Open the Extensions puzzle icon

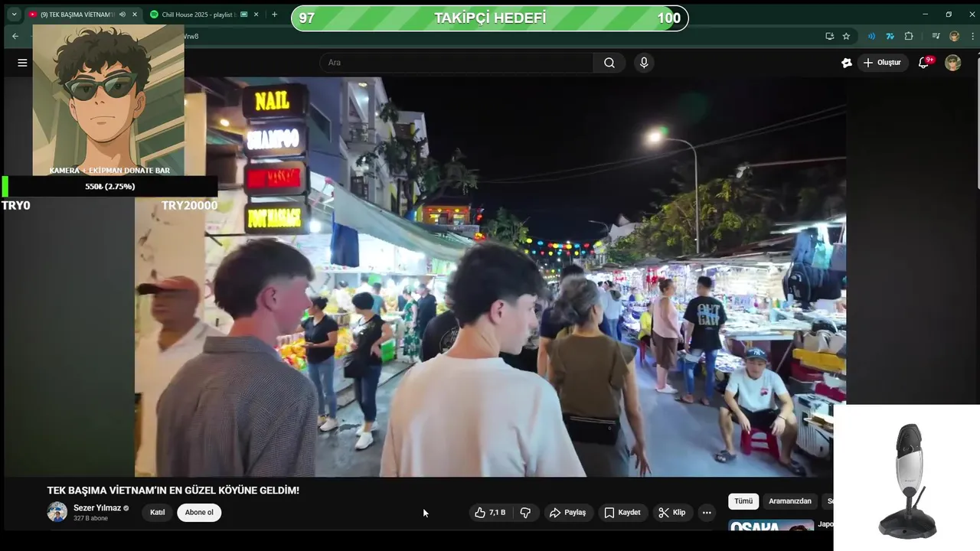tap(909, 36)
